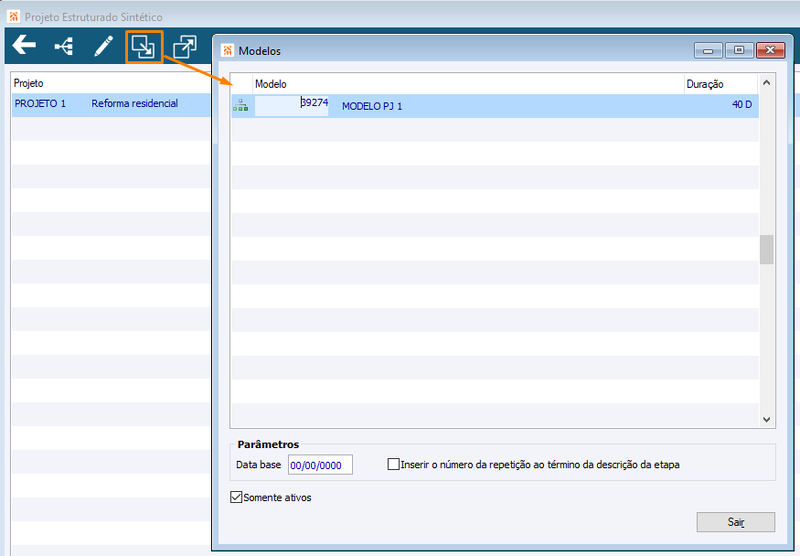Click the back arrow toolbar icon
This screenshot has height=556, width=800.
click(24, 45)
